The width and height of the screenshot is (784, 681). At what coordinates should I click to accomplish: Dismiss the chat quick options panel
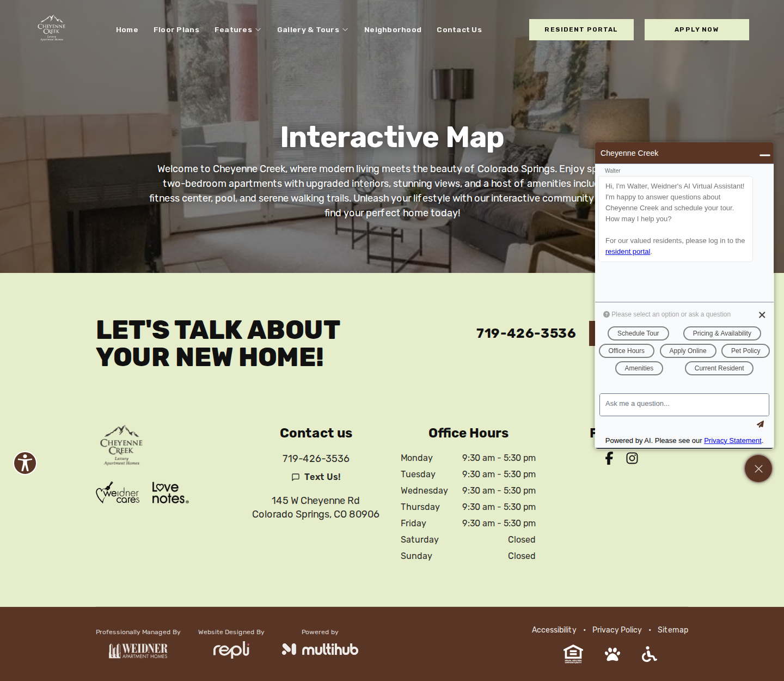click(x=762, y=315)
